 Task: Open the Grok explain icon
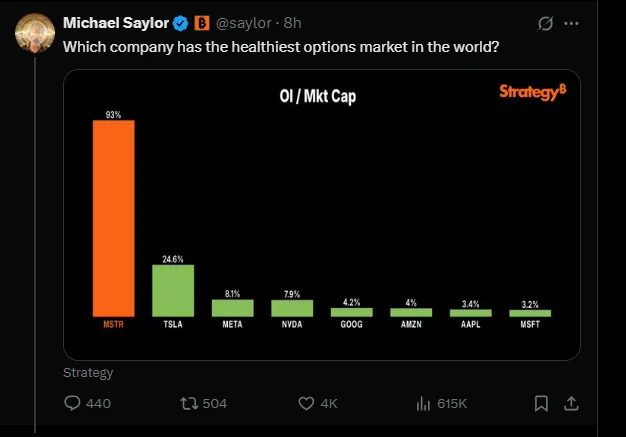[x=545, y=23]
